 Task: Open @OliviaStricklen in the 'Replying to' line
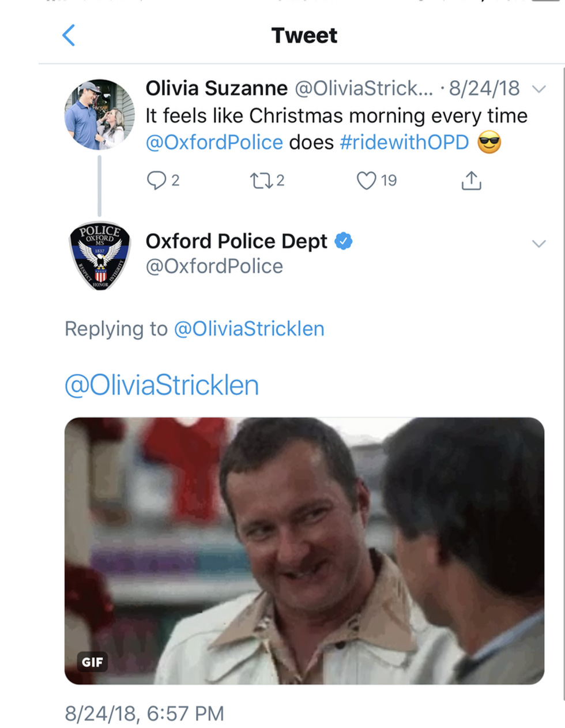pyautogui.click(x=249, y=329)
